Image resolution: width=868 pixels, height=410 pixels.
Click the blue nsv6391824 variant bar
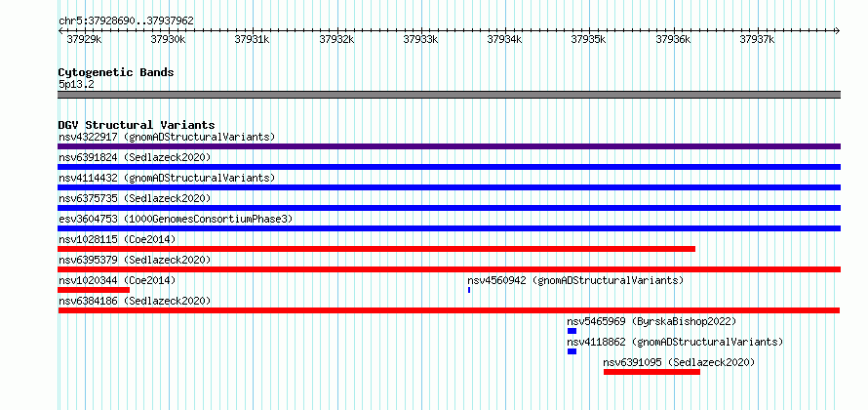point(449,167)
